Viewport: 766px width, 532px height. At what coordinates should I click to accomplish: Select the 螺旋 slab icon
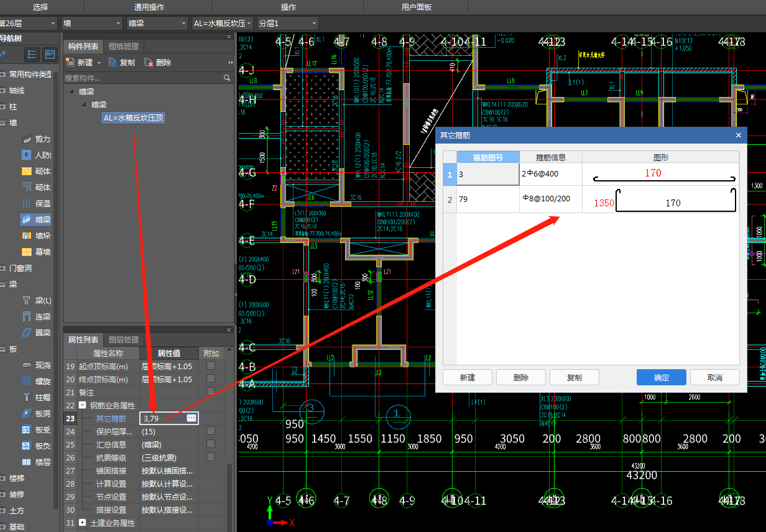(x=27, y=381)
